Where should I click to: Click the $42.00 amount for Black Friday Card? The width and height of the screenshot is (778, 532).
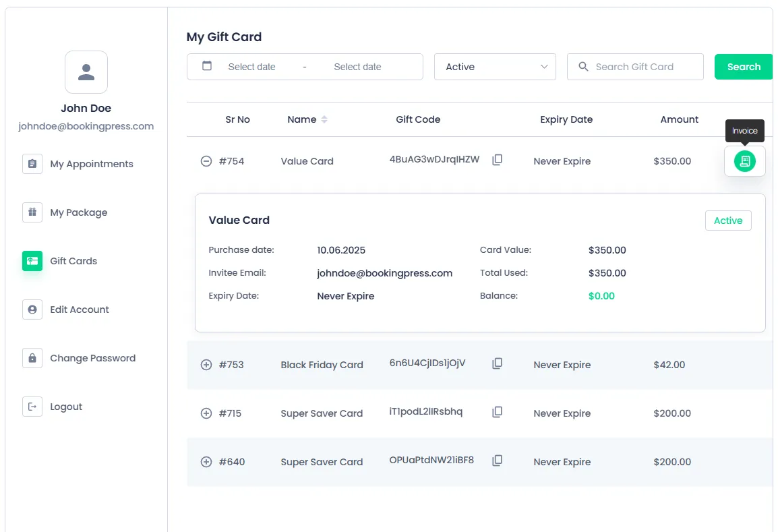pyautogui.click(x=669, y=365)
